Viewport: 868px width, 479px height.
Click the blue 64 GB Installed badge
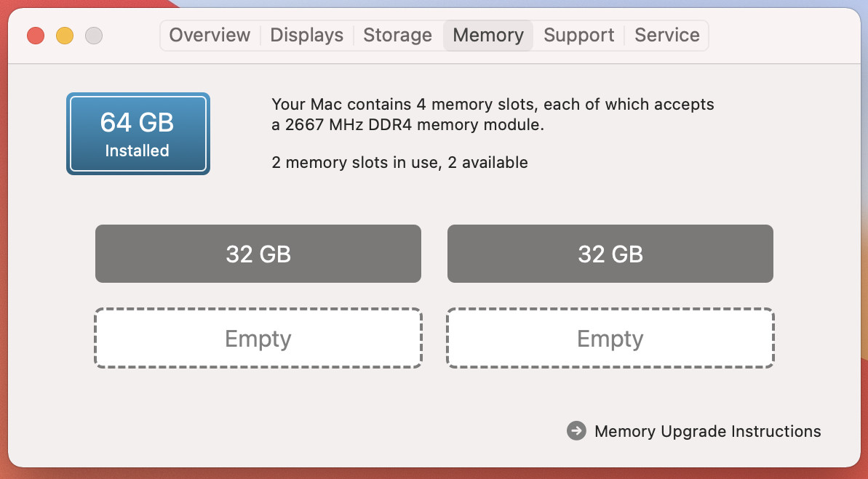138,134
